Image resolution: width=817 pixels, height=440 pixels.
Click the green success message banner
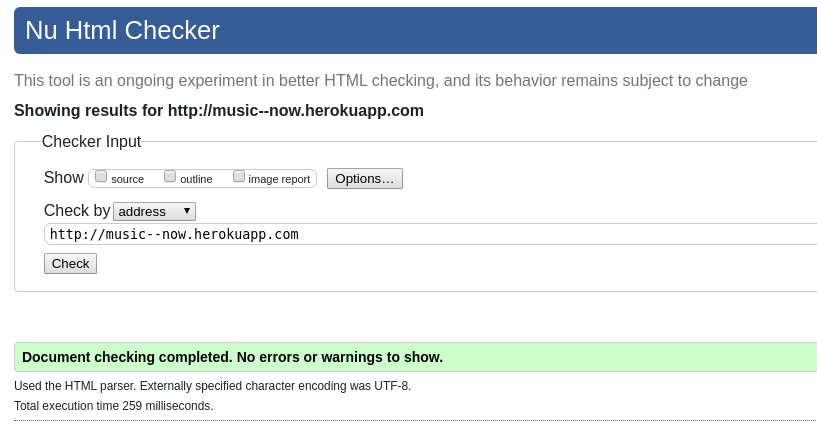(x=415, y=357)
